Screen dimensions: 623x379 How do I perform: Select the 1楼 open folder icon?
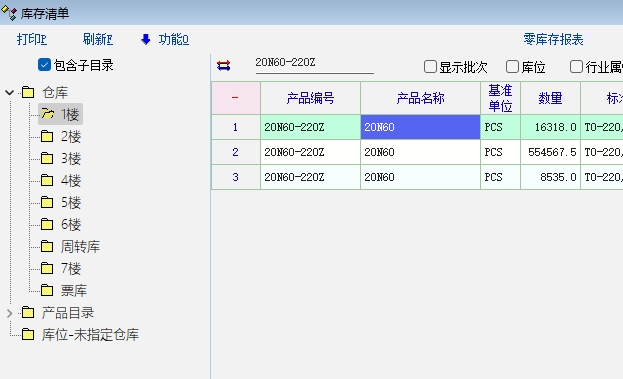tap(48, 114)
